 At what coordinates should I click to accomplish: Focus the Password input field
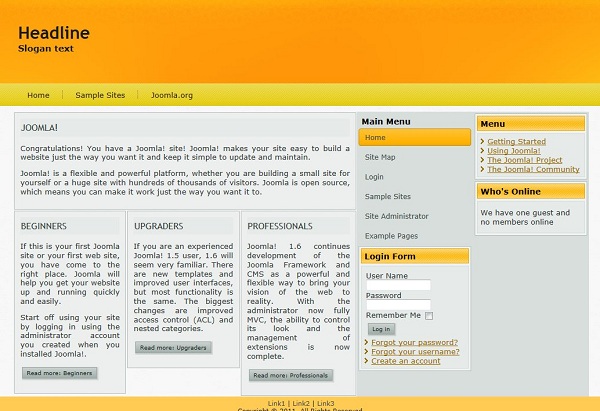point(398,305)
